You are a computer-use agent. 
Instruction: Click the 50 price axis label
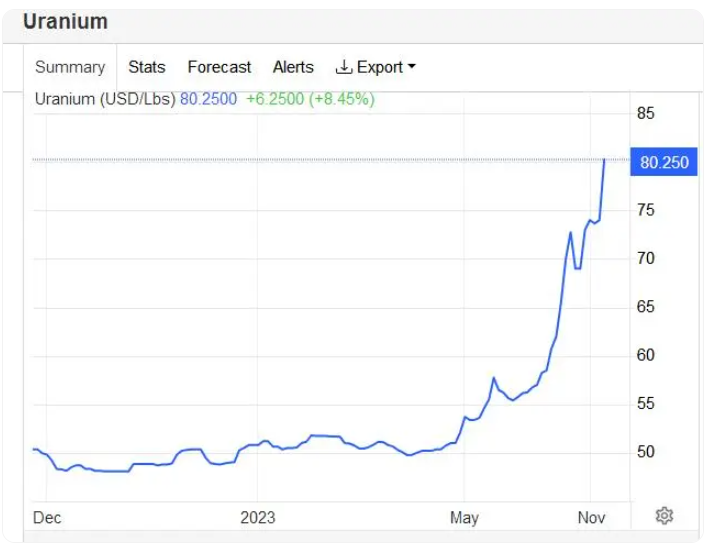646,452
